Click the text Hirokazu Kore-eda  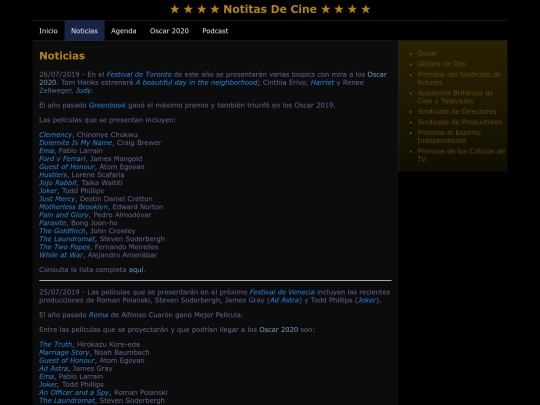pos(108,344)
